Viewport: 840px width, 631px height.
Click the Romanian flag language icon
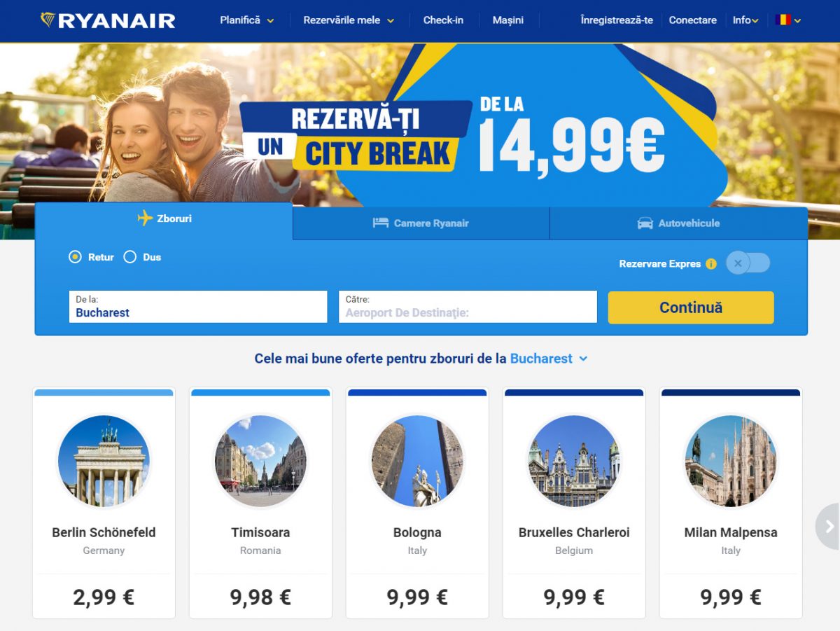(783, 20)
